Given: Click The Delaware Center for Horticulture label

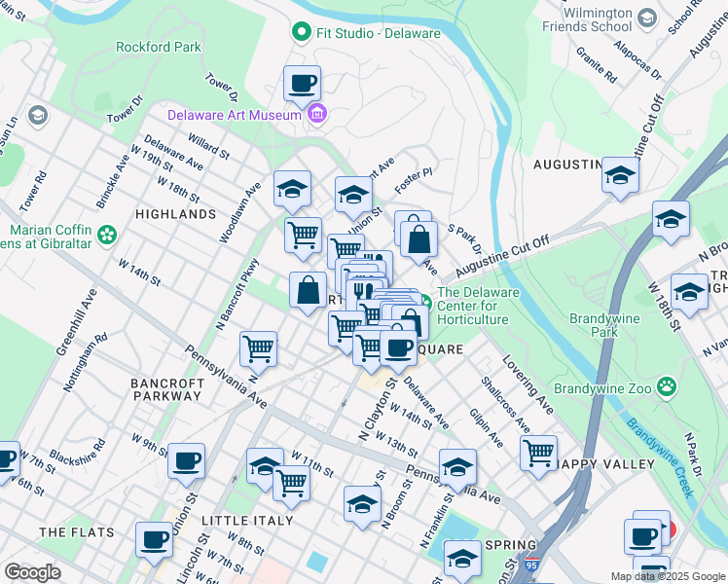Looking at the screenshot, I should 478,306.
